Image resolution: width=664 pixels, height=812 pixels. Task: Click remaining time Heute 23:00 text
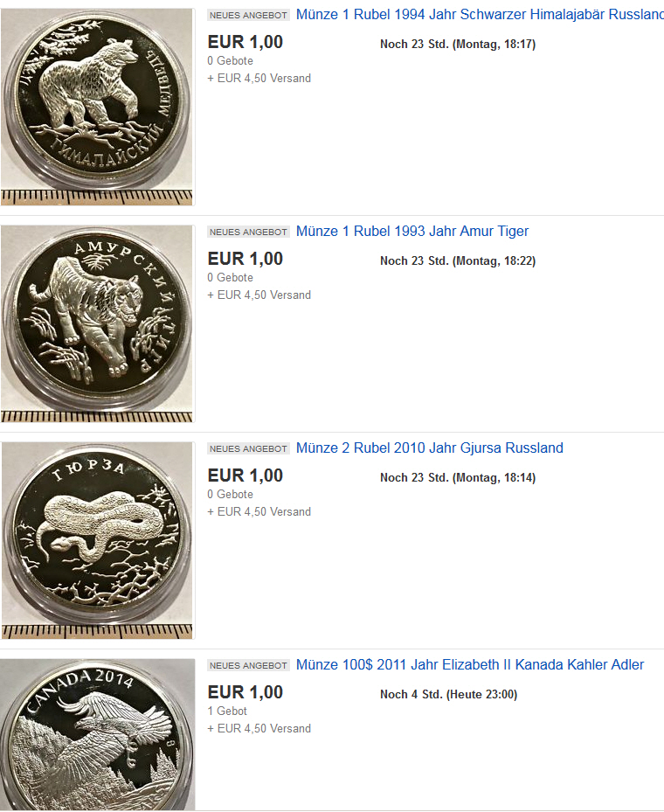pos(448,695)
